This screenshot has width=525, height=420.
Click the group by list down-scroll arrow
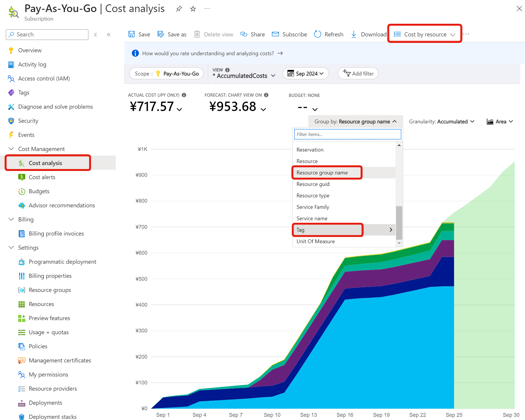pyautogui.click(x=399, y=243)
